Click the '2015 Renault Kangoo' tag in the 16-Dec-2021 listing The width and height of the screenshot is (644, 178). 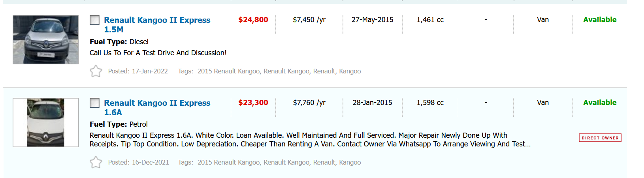(228, 162)
